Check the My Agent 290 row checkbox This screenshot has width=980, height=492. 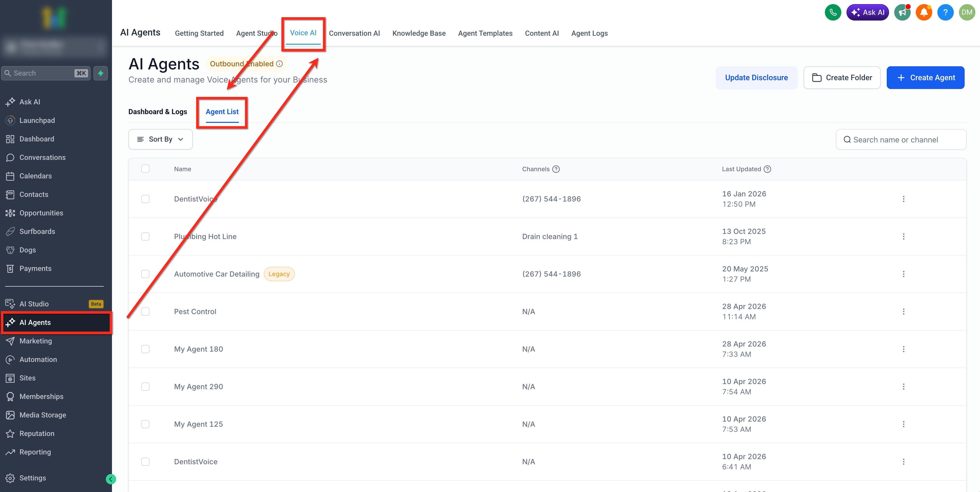(145, 387)
